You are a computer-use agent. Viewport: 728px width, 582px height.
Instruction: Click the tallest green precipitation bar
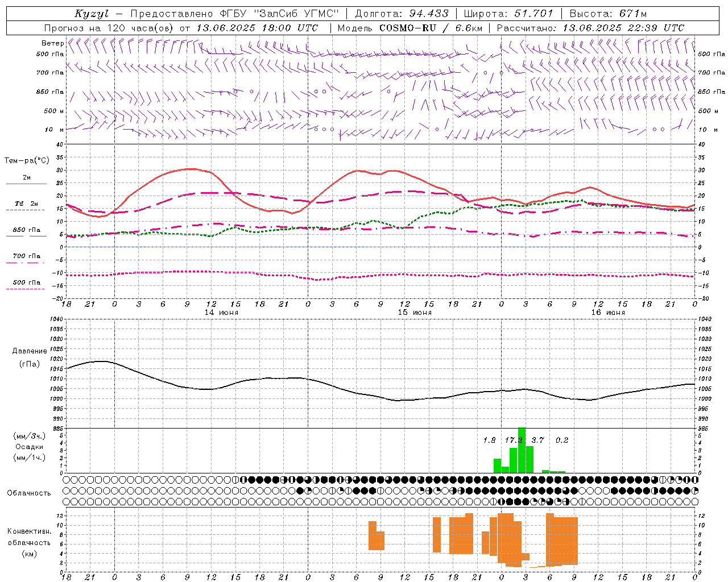522,450
